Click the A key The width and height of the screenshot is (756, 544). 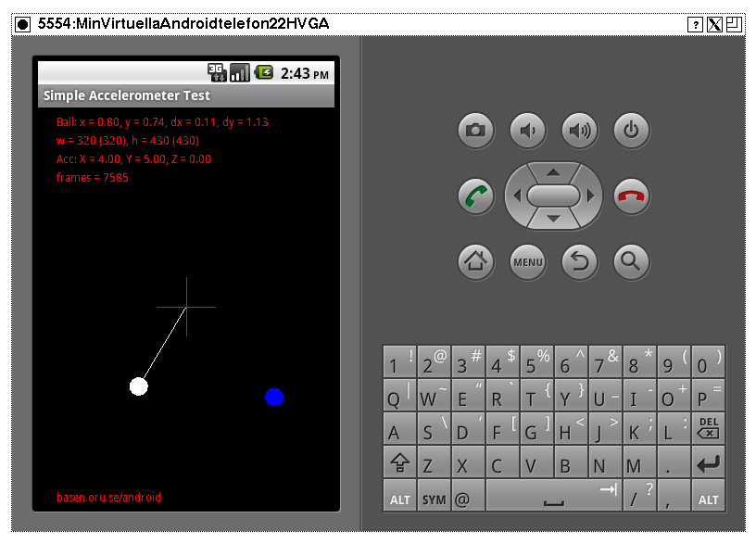click(x=399, y=428)
